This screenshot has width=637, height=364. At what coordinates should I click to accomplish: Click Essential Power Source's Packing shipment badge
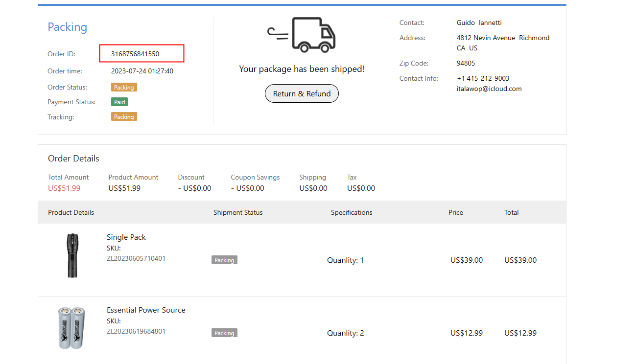tap(224, 333)
